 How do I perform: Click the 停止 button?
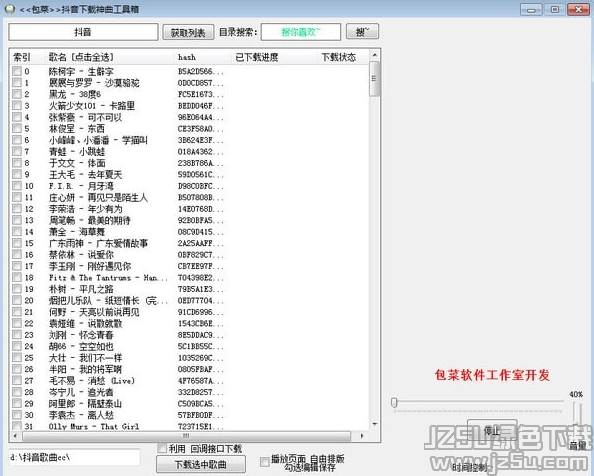492,430
